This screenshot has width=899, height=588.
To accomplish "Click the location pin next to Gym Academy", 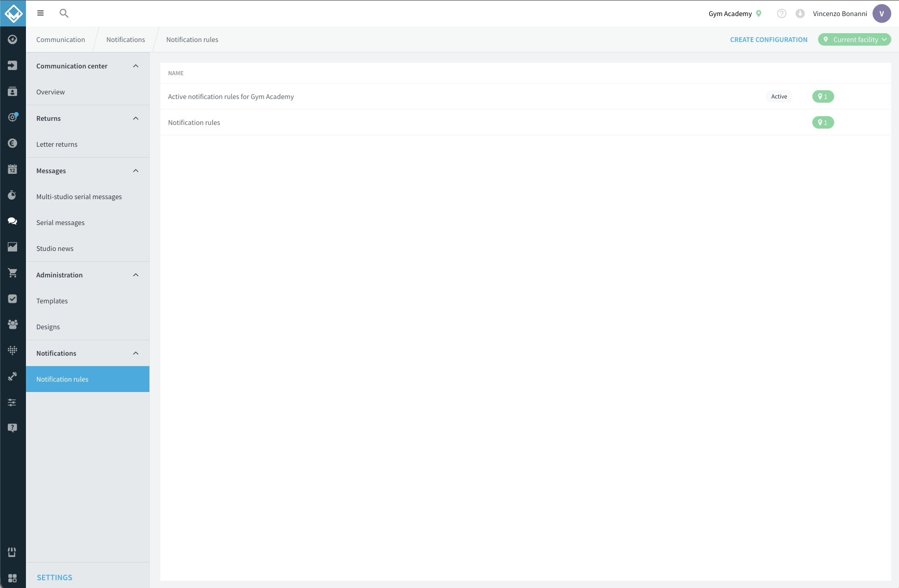I will (x=759, y=13).
